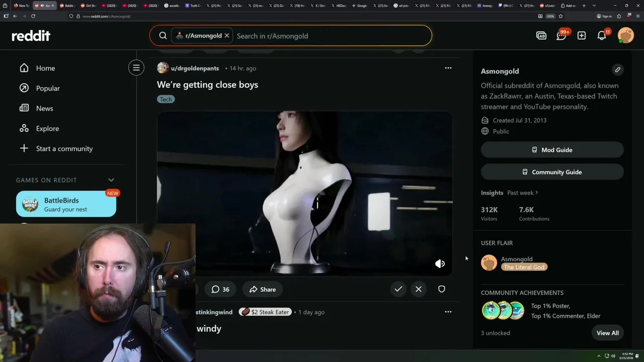List all tabs dropdown arrow
644x362 pixels.
[594, 6]
